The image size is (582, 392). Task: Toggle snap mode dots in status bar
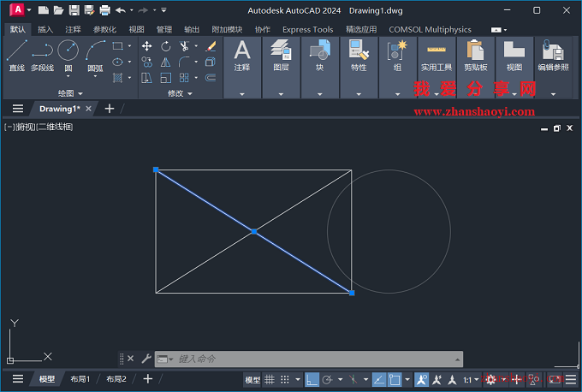[285, 379]
